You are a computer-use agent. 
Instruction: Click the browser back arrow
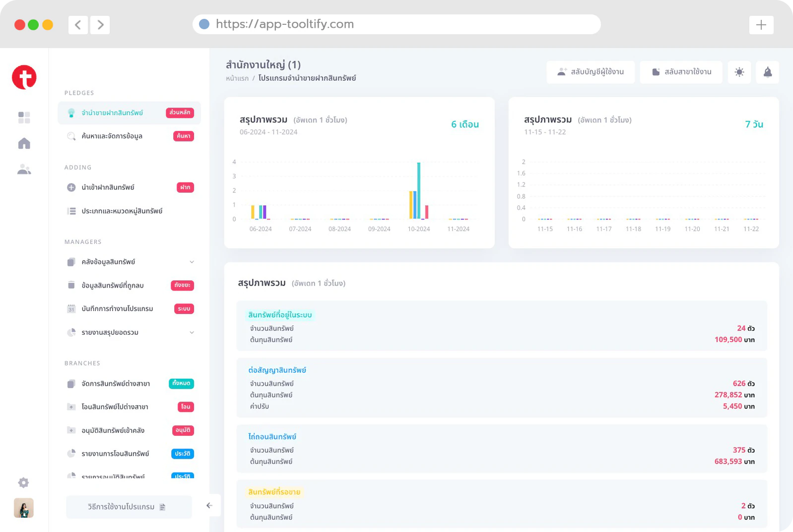click(x=78, y=25)
